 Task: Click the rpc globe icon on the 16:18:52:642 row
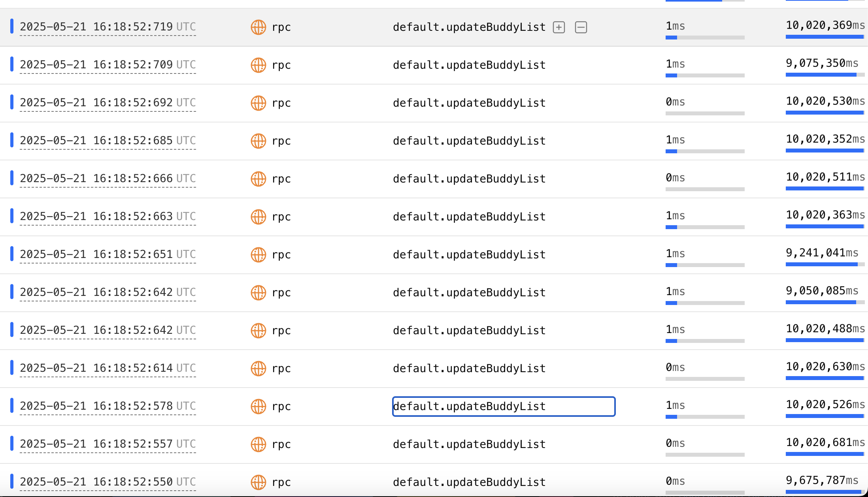[x=258, y=292]
